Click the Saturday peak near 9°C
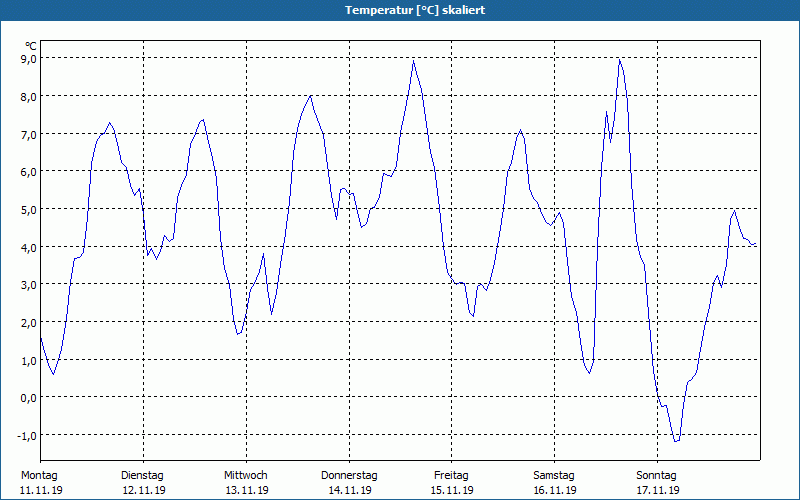 (619, 60)
